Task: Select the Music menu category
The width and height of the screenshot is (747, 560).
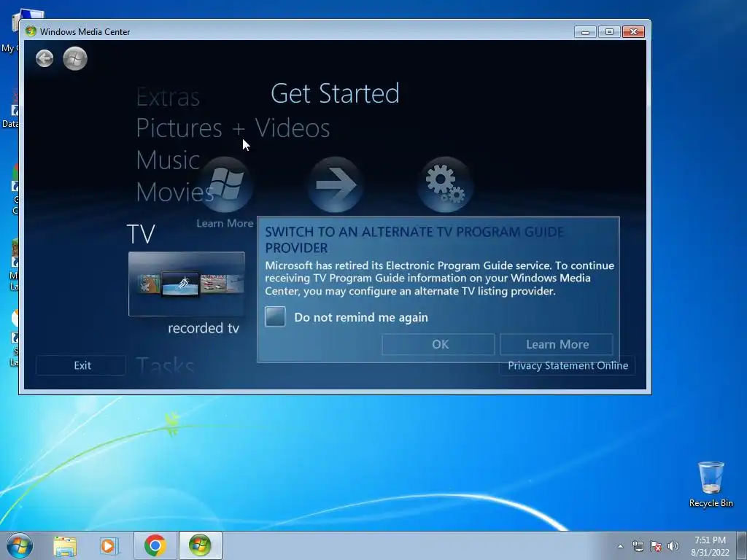Action: [168, 160]
